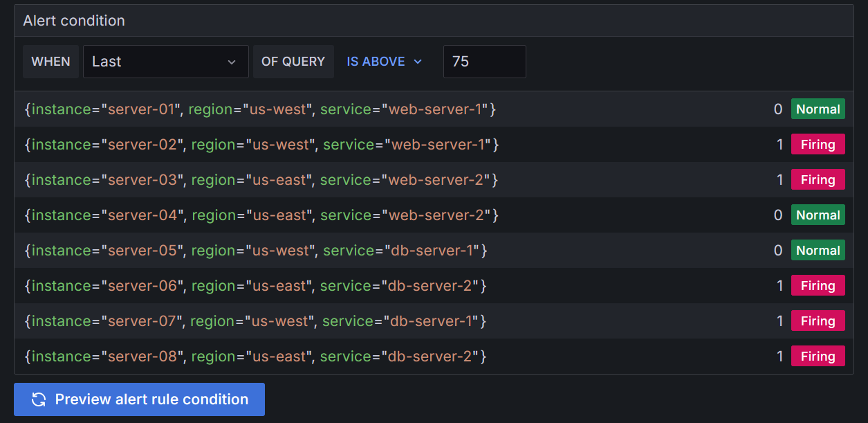Click the threshold value input showing 75
This screenshot has height=423, width=868.
coord(484,62)
